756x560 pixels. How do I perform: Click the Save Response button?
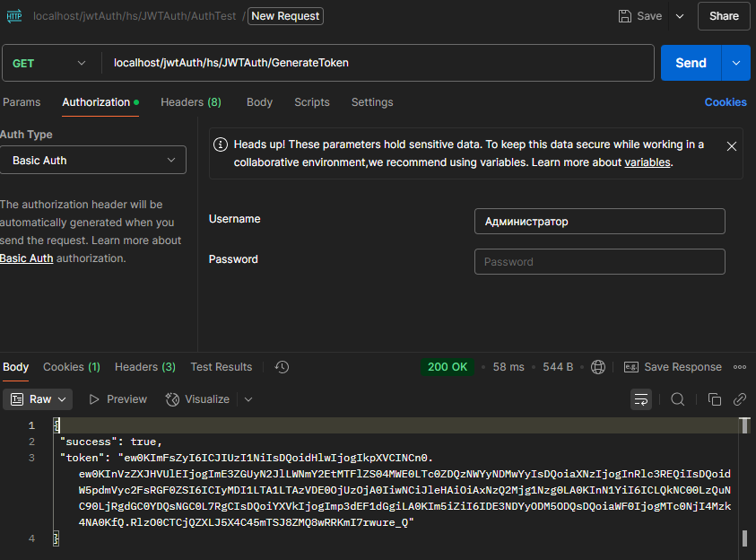(673, 367)
